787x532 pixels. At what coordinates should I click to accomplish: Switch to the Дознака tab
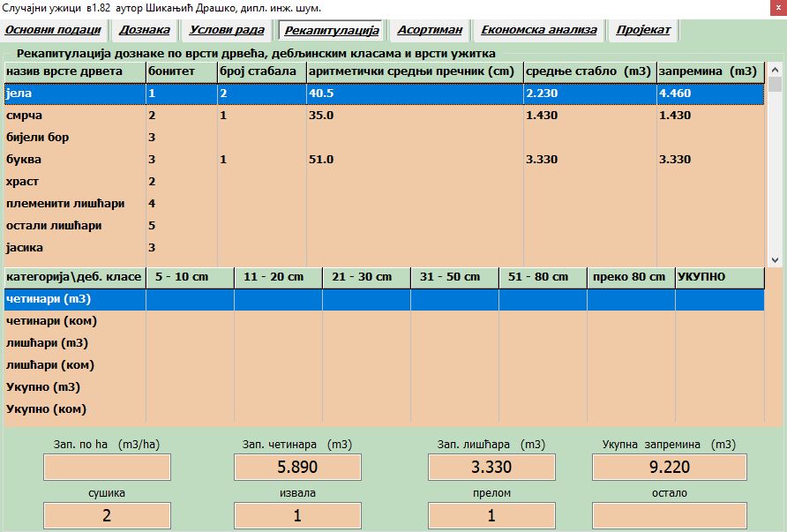pyautogui.click(x=145, y=30)
